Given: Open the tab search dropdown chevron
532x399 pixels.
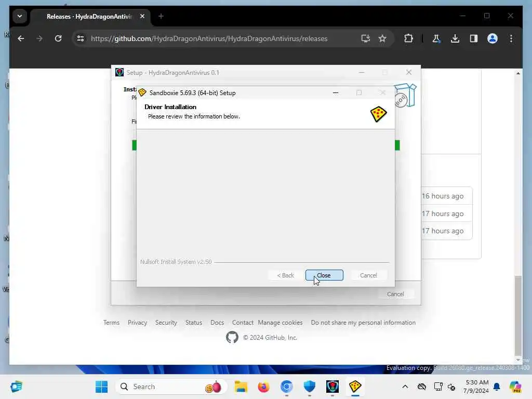Looking at the screenshot, I should click(x=20, y=16).
